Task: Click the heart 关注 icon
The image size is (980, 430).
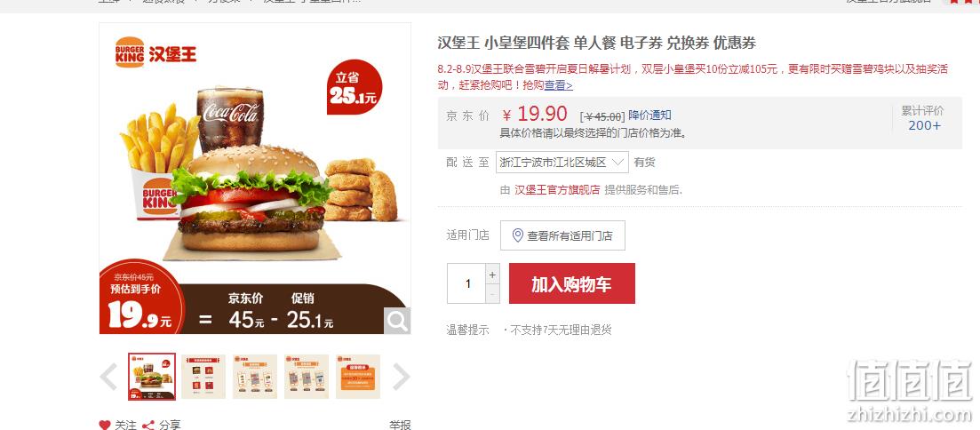Action: point(104,425)
